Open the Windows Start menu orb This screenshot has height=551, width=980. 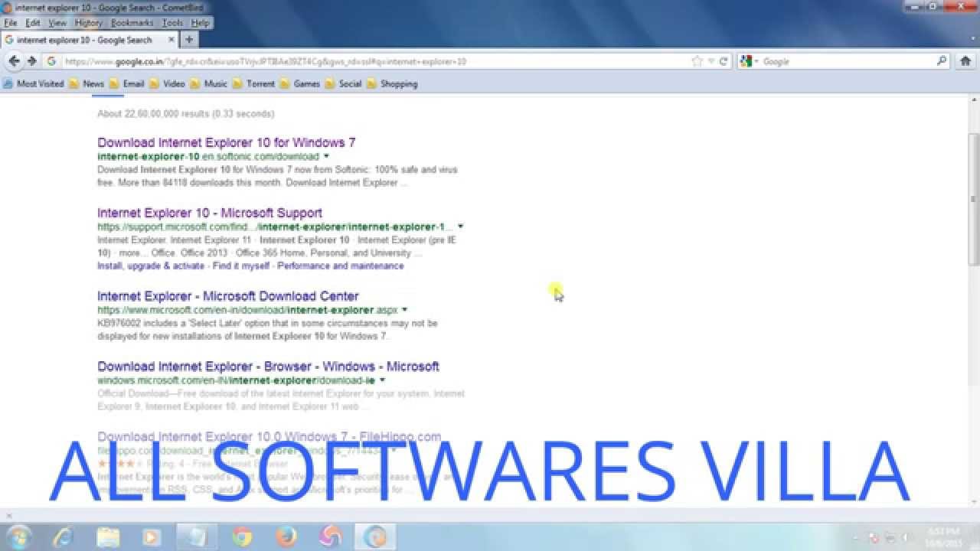tap(18, 536)
